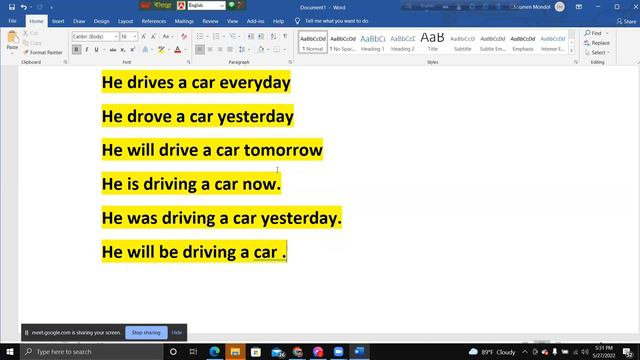This screenshot has width=640, height=360.
Task: Click the Line Spacing icon
Action: click(x=242, y=50)
